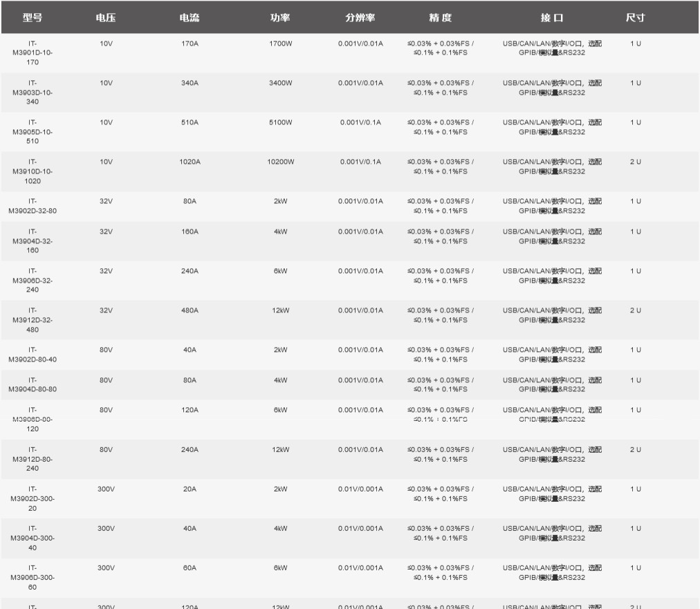Select the 510A current cell
This screenshot has width=700, height=609.
coord(190,122)
